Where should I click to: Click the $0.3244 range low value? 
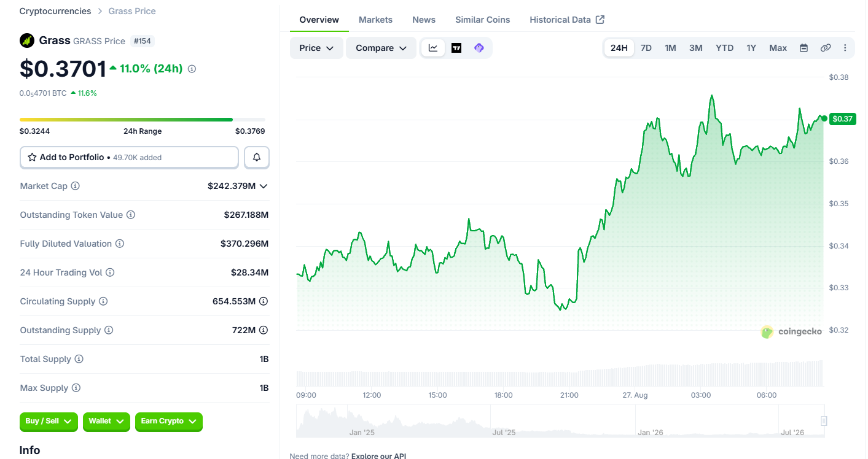click(34, 131)
